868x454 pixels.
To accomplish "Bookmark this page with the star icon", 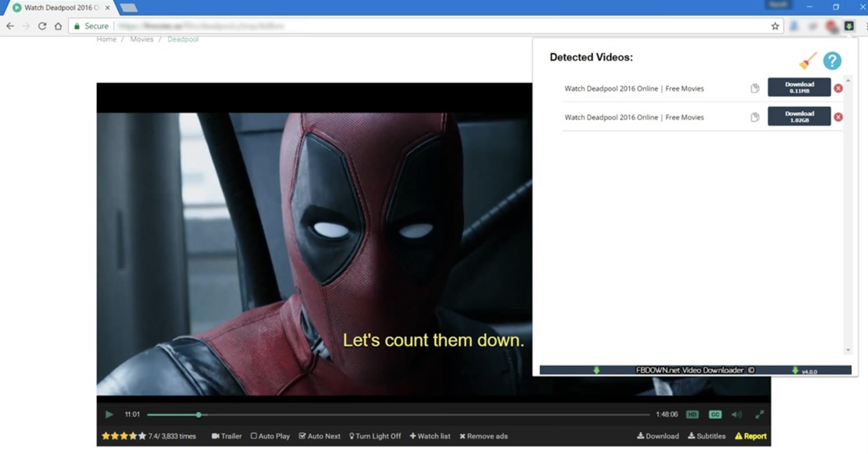I will (x=775, y=26).
